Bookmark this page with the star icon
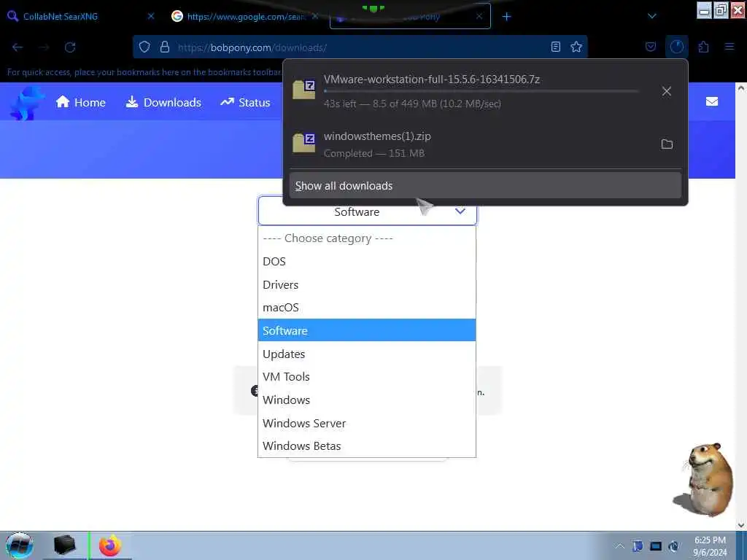Image resolution: width=747 pixels, height=560 pixels. click(576, 47)
